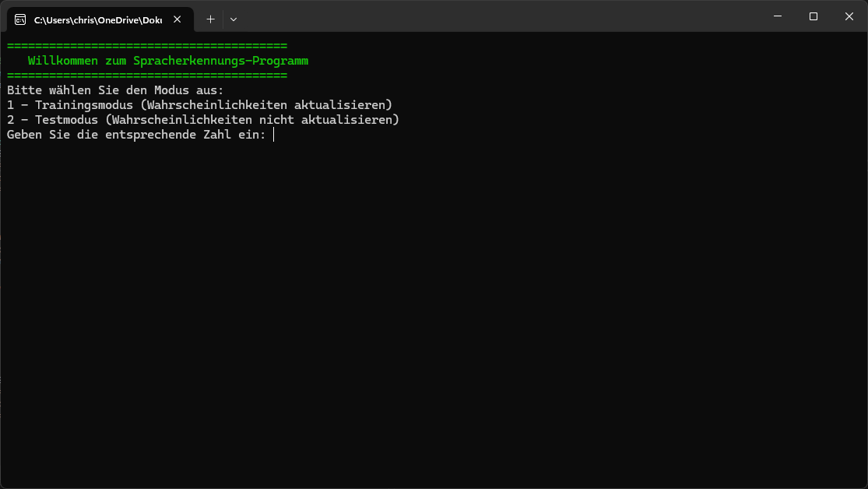Minimize the terminal window
The height and width of the screenshot is (489, 868).
pos(777,16)
